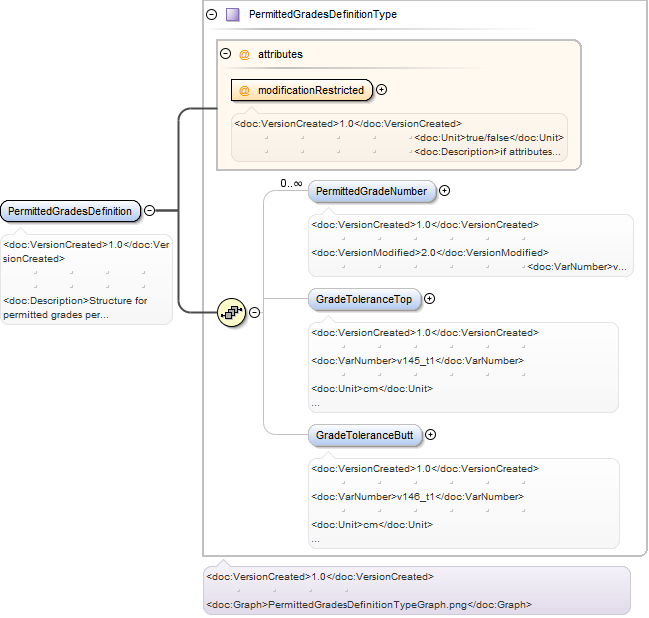The image size is (649, 618).
Task: Click the purple complex type icon
Action: coord(233,14)
